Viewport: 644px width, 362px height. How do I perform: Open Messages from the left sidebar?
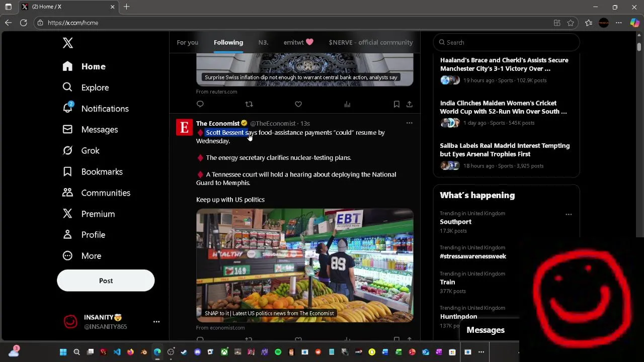pos(90,130)
